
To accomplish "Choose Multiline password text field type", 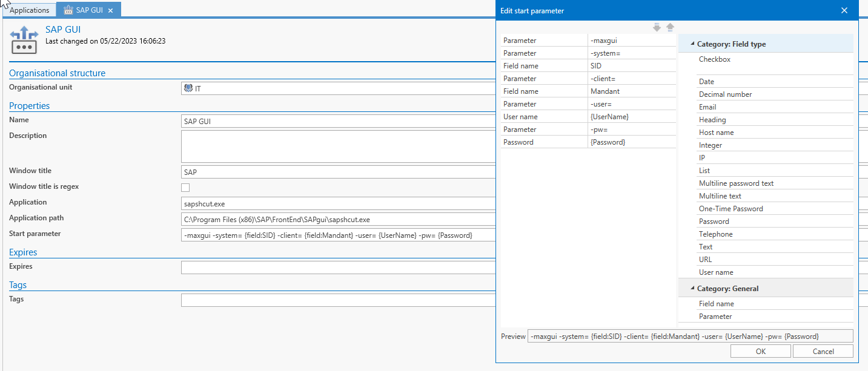I will click(775, 183).
